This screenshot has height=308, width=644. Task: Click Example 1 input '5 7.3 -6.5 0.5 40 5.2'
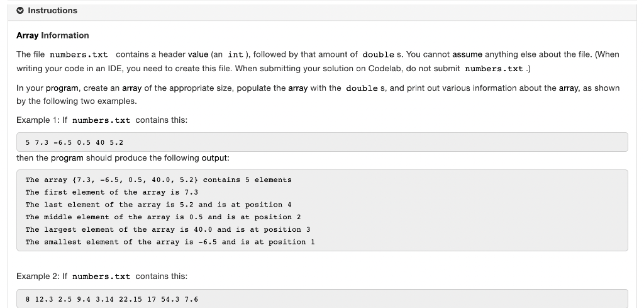tap(74, 143)
